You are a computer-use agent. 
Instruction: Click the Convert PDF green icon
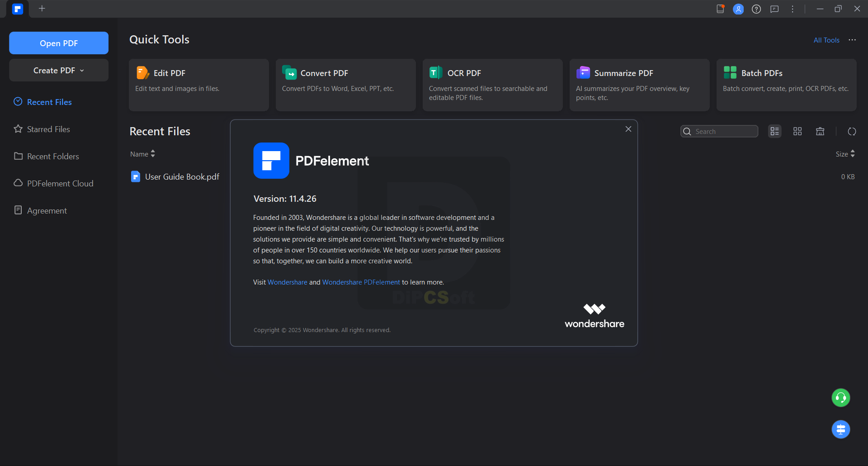point(289,72)
